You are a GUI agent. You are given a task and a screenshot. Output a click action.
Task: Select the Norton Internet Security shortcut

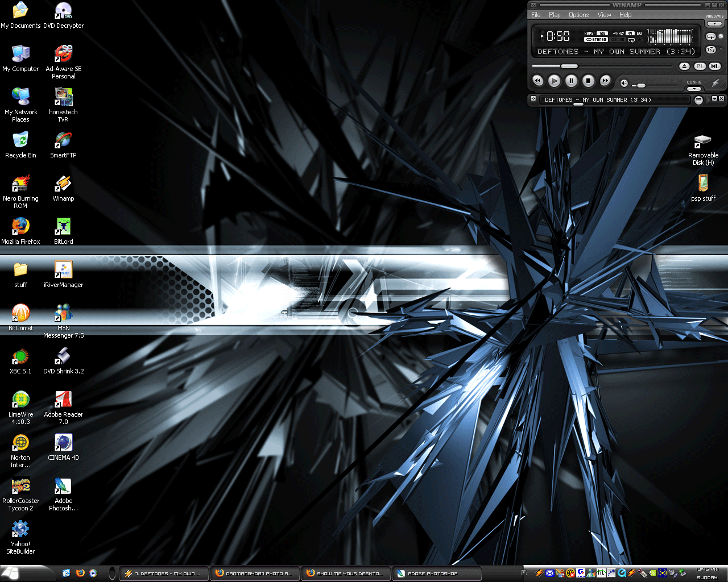tap(20, 451)
